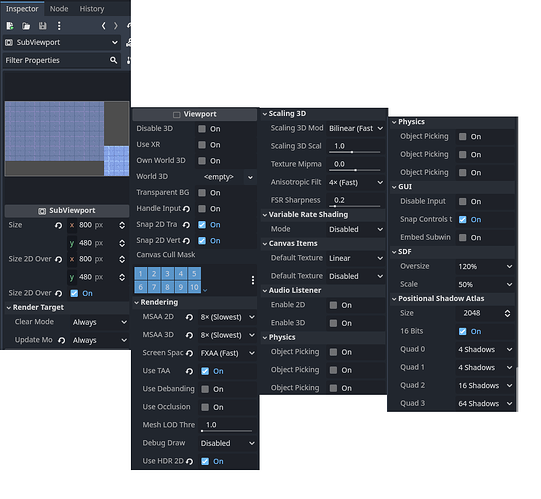Open the Inspector extra options three-dot menu
Viewport: 541px width, 499px height.
pyautogui.click(x=59, y=26)
